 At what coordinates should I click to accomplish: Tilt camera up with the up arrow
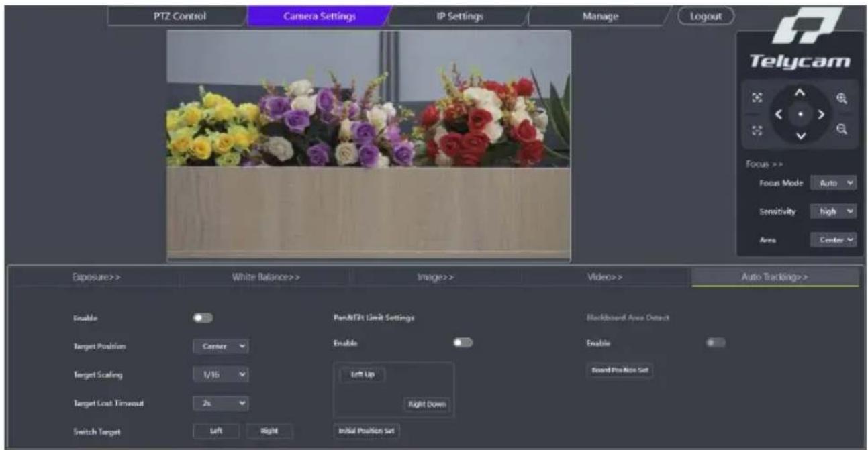[x=799, y=93]
